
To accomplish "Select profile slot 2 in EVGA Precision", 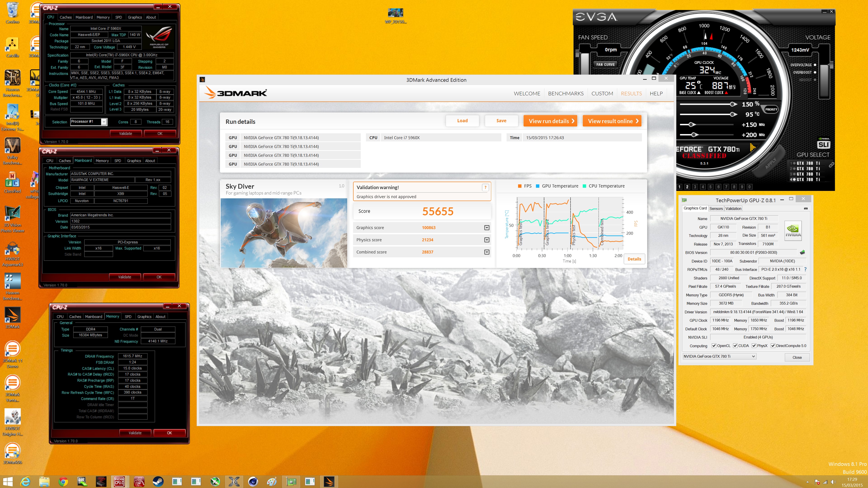I will (687, 187).
